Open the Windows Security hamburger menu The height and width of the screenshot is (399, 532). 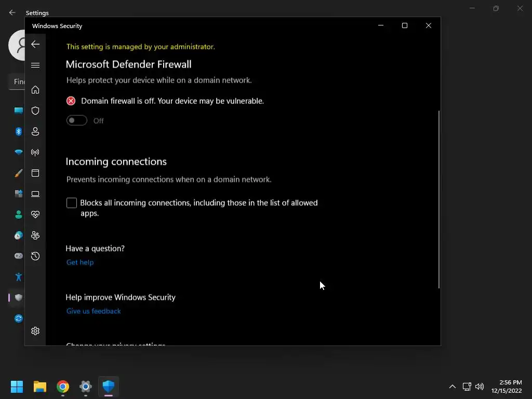pos(35,65)
